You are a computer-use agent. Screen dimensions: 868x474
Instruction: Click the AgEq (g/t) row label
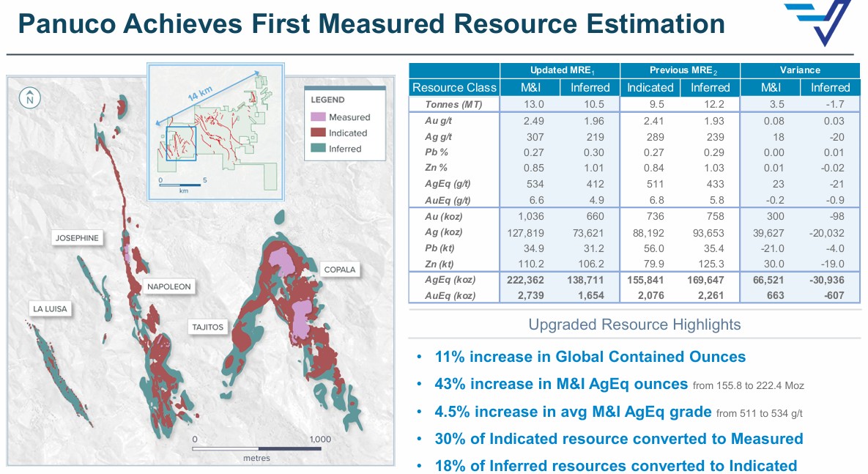tap(448, 184)
